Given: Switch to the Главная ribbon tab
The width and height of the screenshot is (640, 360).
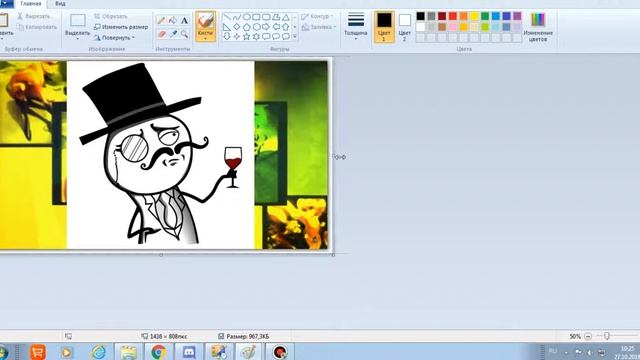Looking at the screenshot, I should click(31, 4).
